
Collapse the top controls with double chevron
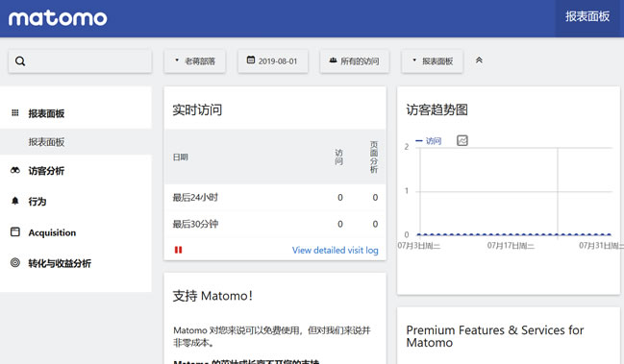click(x=479, y=60)
